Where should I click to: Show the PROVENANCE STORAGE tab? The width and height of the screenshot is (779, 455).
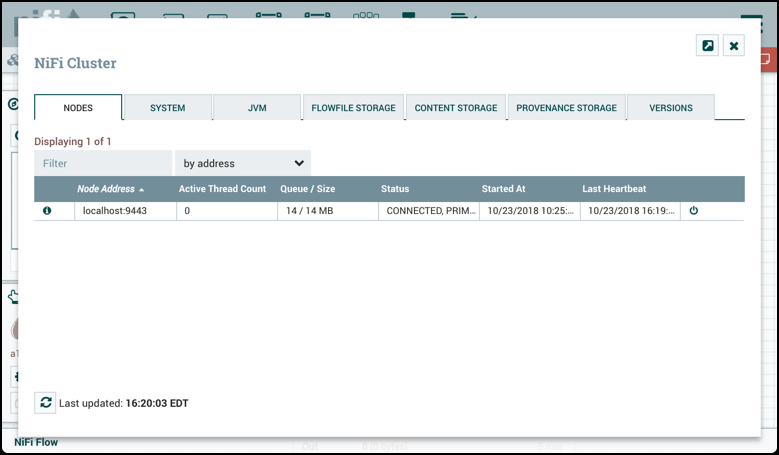tap(566, 107)
